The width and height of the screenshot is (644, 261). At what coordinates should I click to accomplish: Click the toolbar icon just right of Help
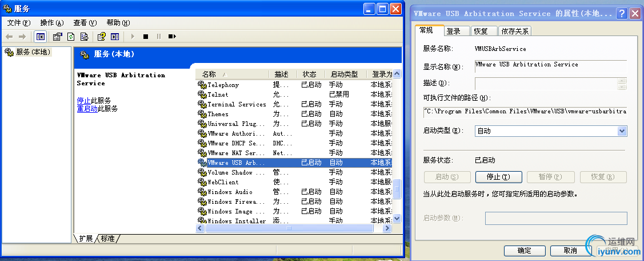pos(115,37)
